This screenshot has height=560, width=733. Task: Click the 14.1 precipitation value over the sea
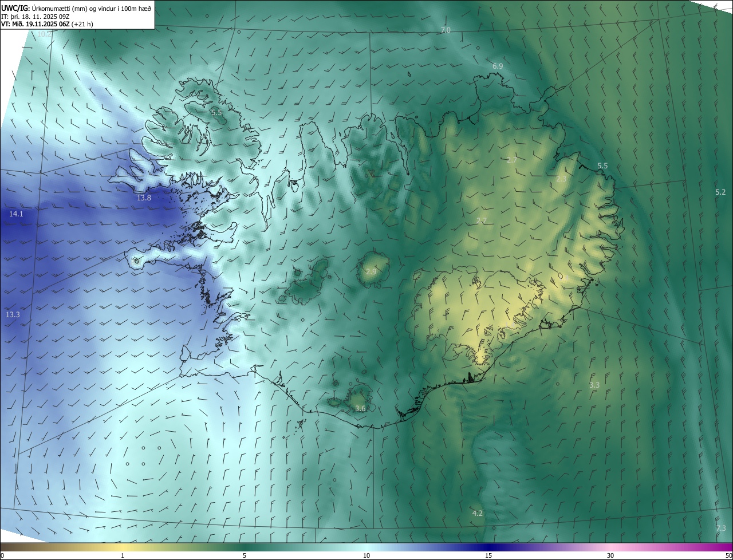16,214
